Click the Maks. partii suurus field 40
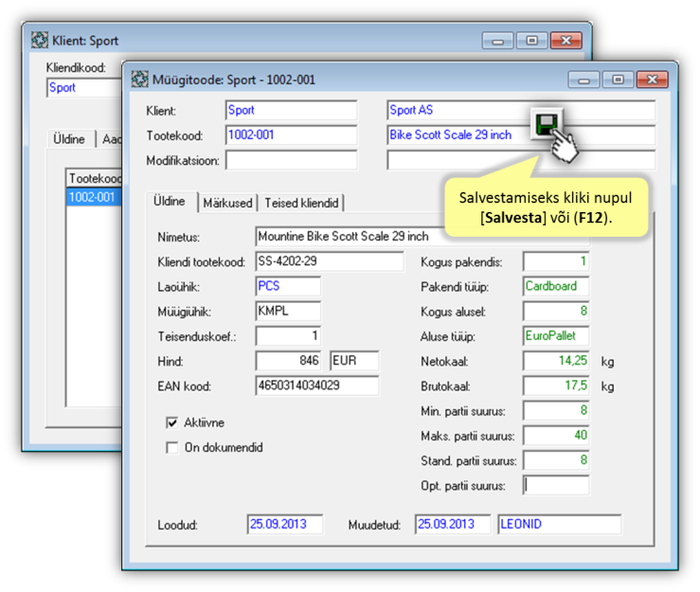The image size is (700, 592). [x=556, y=436]
